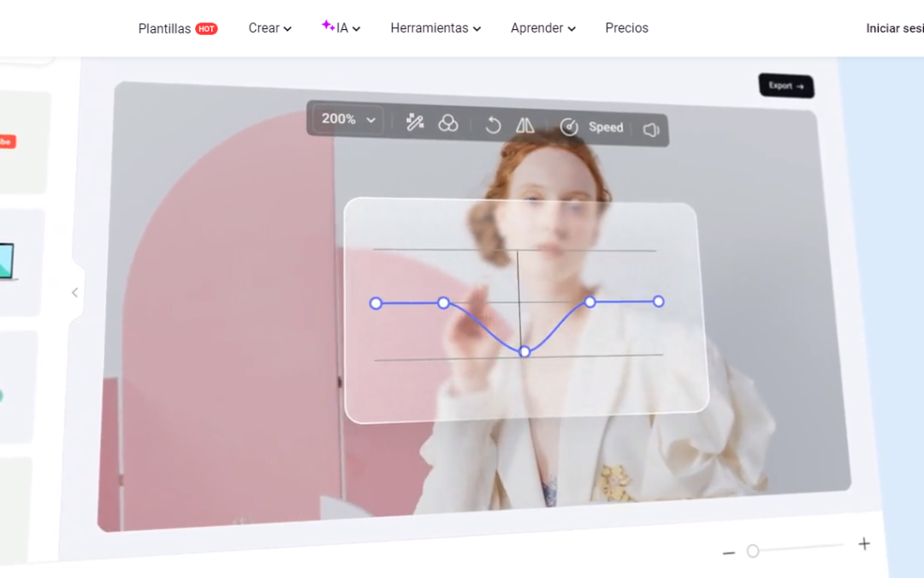The height and width of the screenshot is (578, 924).
Task: Open the 200% zoom dropdown
Action: pos(347,119)
